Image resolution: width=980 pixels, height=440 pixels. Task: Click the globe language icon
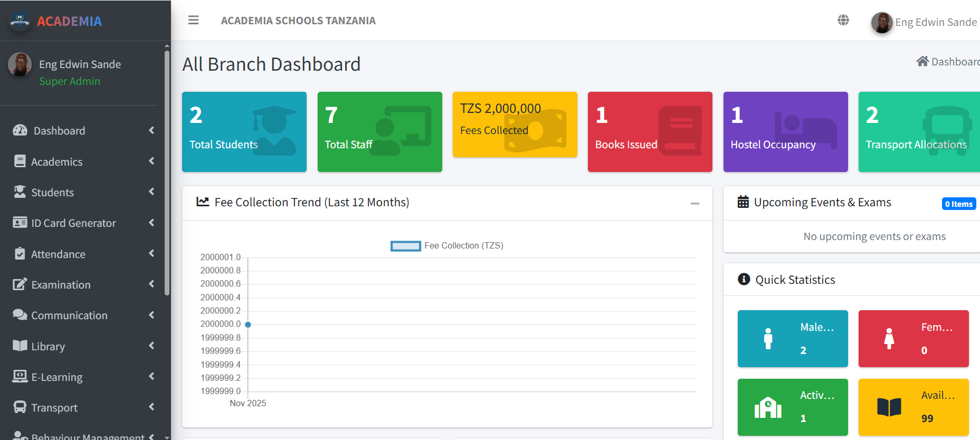coord(843,20)
